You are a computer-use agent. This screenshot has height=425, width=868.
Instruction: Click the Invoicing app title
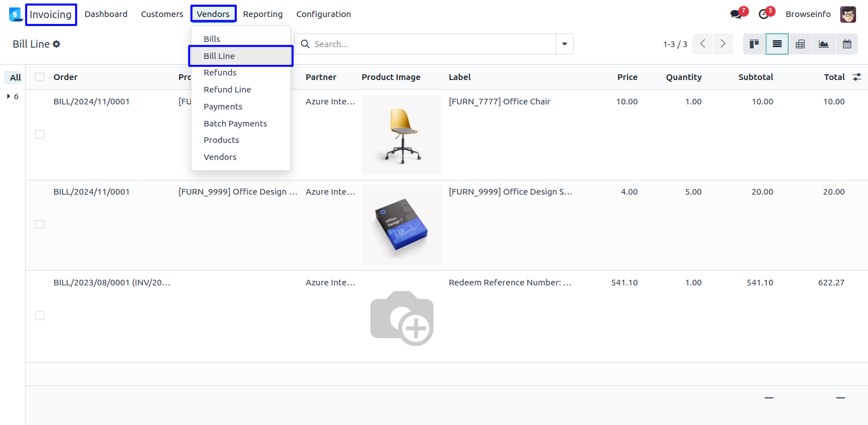51,14
